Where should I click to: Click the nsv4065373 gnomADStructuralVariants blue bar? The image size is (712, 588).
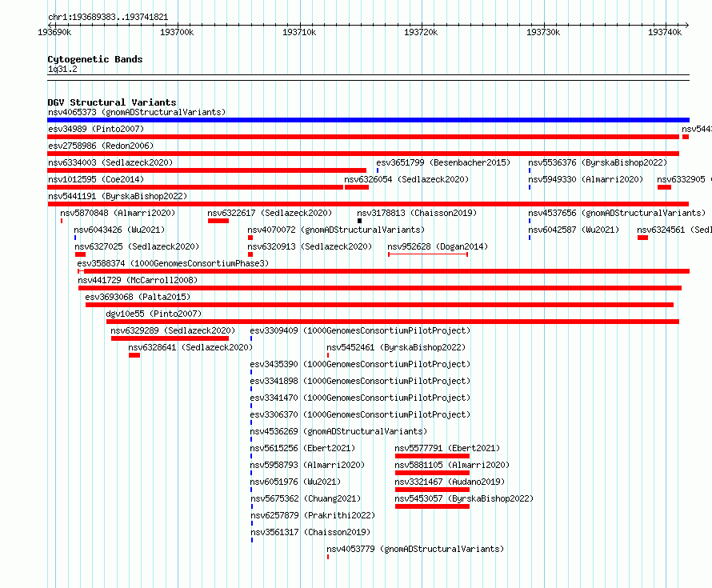pyautogui.click(x=368, y=120)
